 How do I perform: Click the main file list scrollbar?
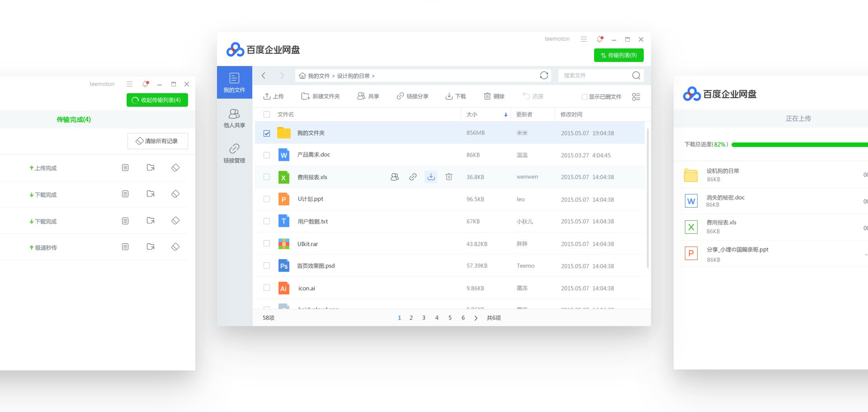648,198
